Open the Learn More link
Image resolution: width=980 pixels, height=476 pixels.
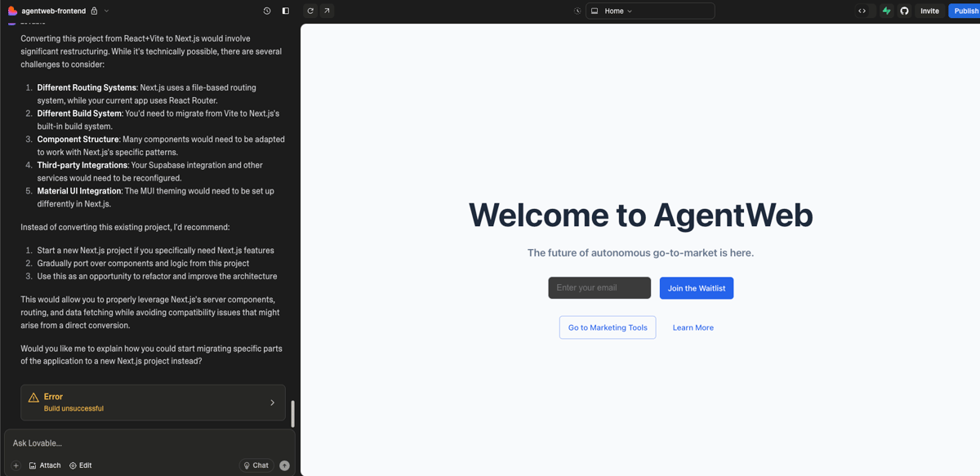tap(693, 327)
